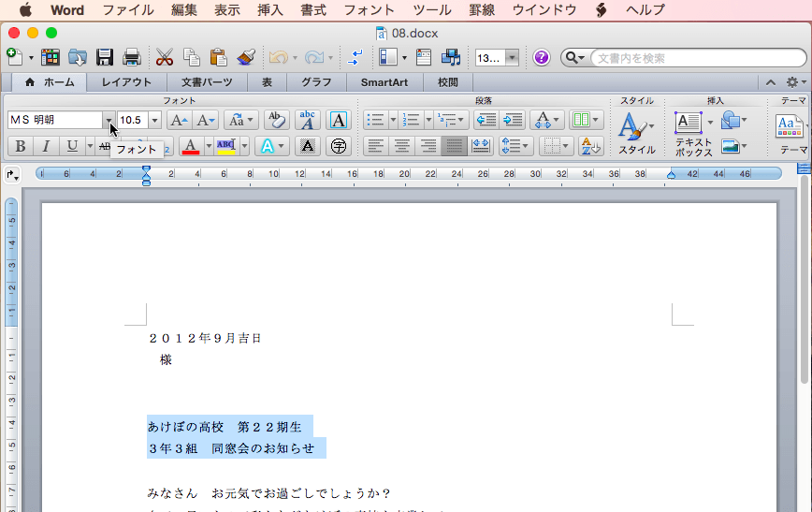
Task: Cut selection with scissors icon
Action: click(164, 57)
